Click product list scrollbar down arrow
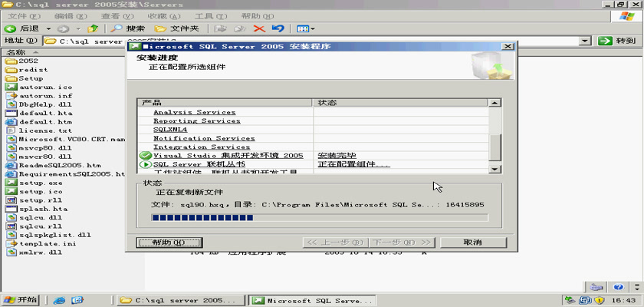Viewport: 644px width, 307px height. (x=495, y=169)
